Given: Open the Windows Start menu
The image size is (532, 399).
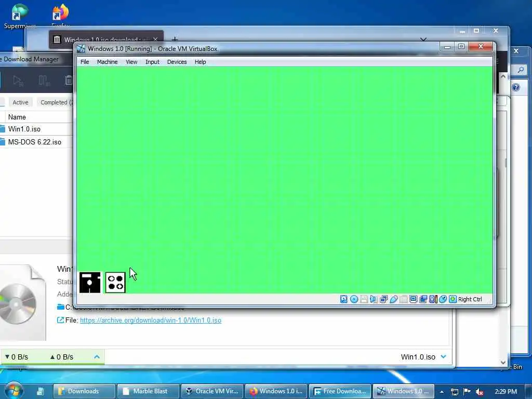Looking at the screenshot, I should [x=14, y=391].
